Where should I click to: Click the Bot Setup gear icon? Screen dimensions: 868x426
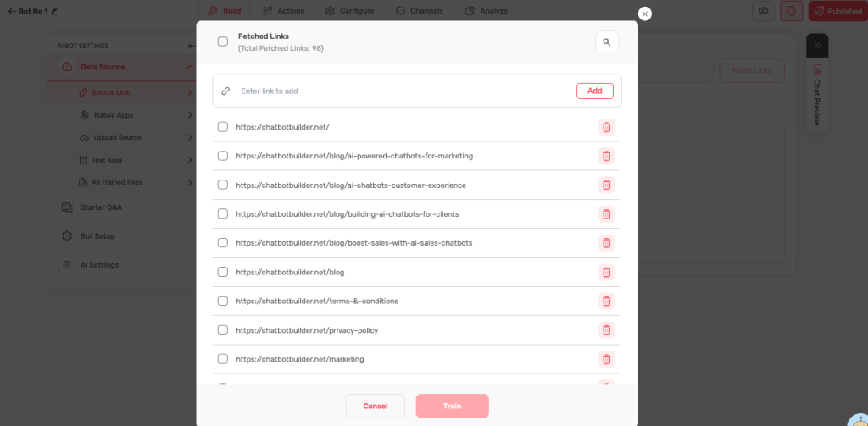[x=67, y=236]
